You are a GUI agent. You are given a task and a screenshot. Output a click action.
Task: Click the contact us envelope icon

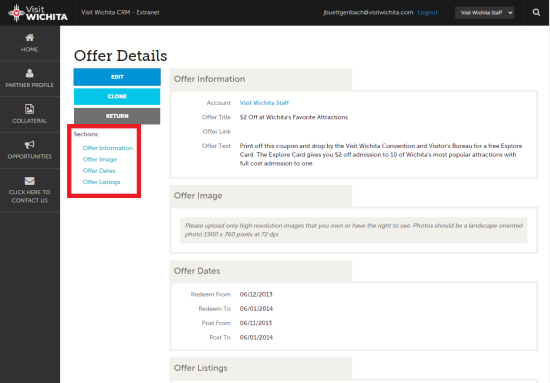(29, 181)
